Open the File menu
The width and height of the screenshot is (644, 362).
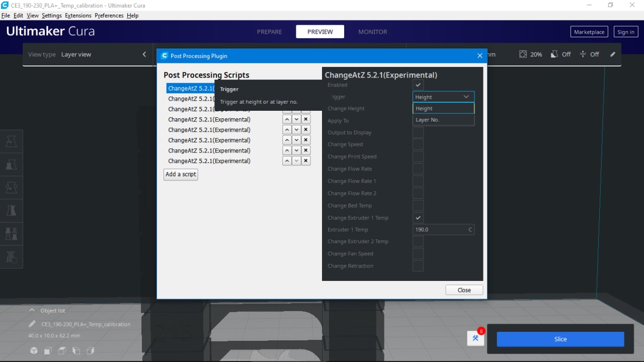(x=6, y=16)
